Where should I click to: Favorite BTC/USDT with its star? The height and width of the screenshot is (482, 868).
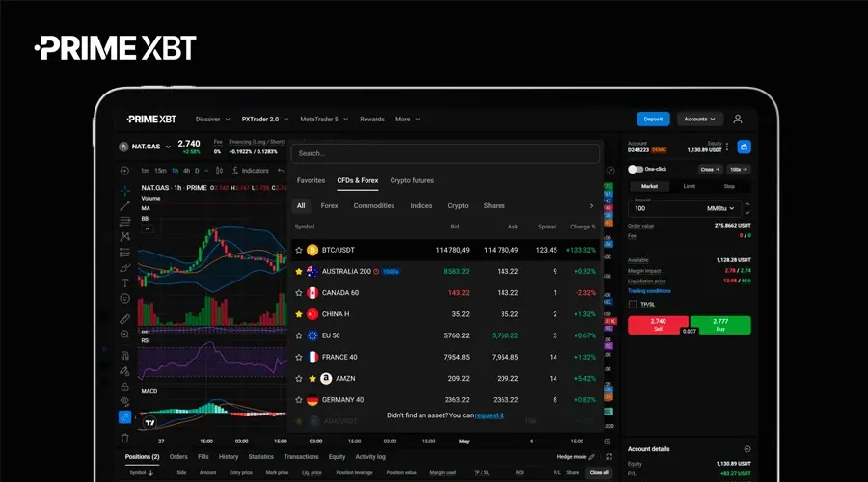[299, 250]
